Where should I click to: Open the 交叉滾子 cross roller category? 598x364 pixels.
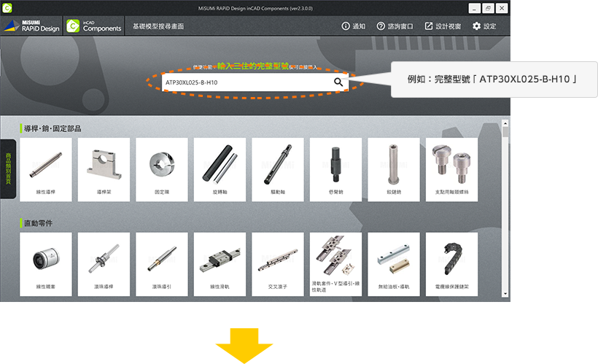[x=278, y=264]
